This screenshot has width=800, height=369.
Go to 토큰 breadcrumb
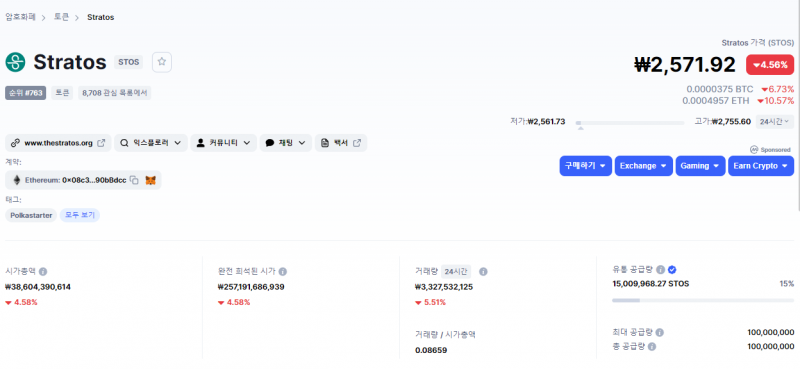point(62,17)
